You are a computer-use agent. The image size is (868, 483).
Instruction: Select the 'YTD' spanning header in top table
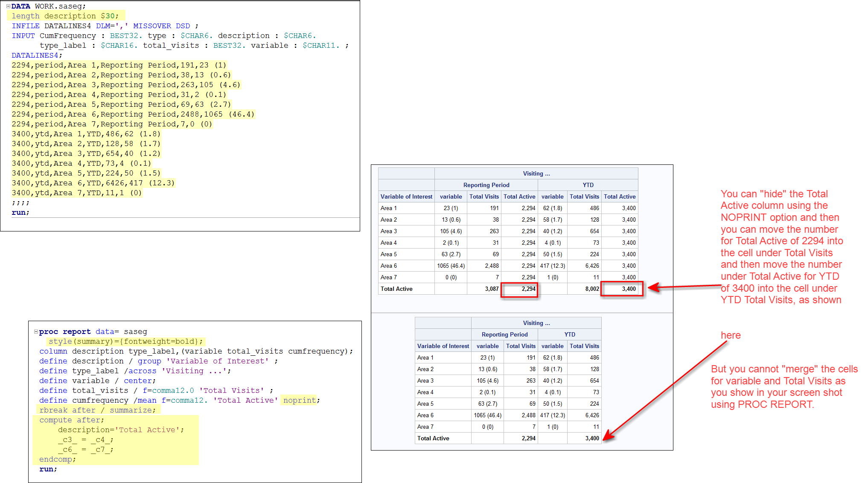(x=588, y=185)
